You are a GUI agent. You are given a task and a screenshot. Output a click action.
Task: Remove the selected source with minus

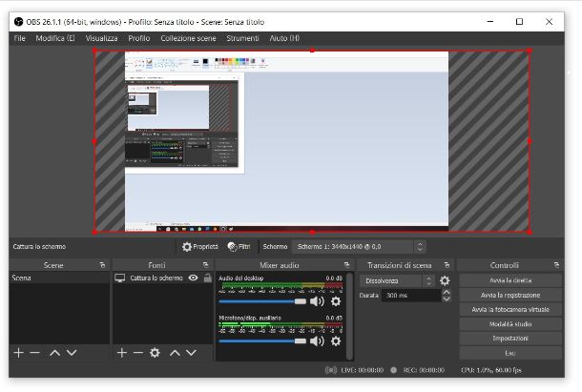click(138, 353)
